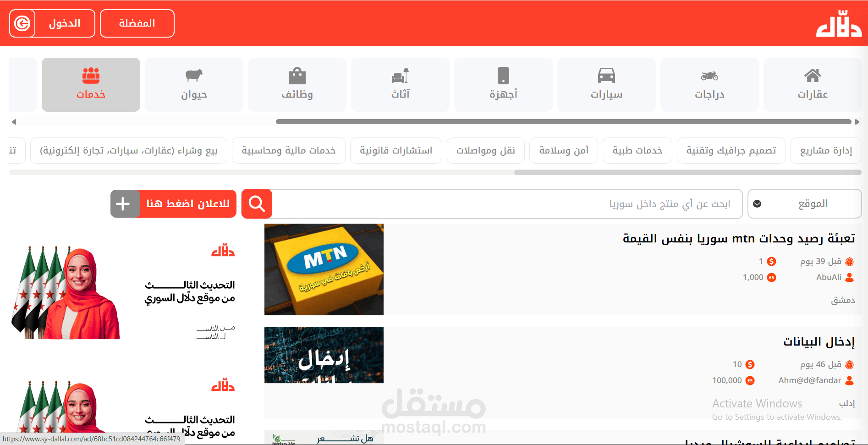
Task: Click the إدلب location text
Action: coord(847,403)
